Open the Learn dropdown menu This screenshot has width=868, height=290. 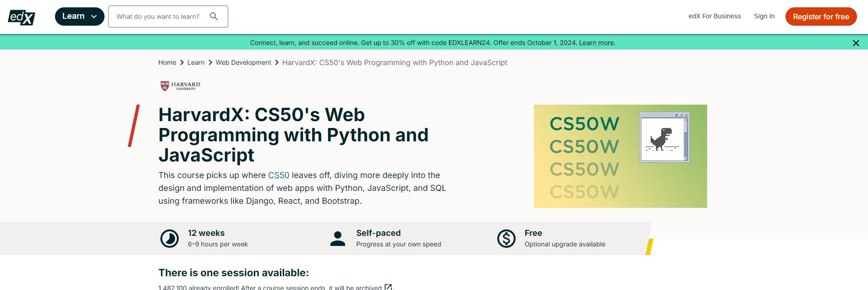pos(79,16)
